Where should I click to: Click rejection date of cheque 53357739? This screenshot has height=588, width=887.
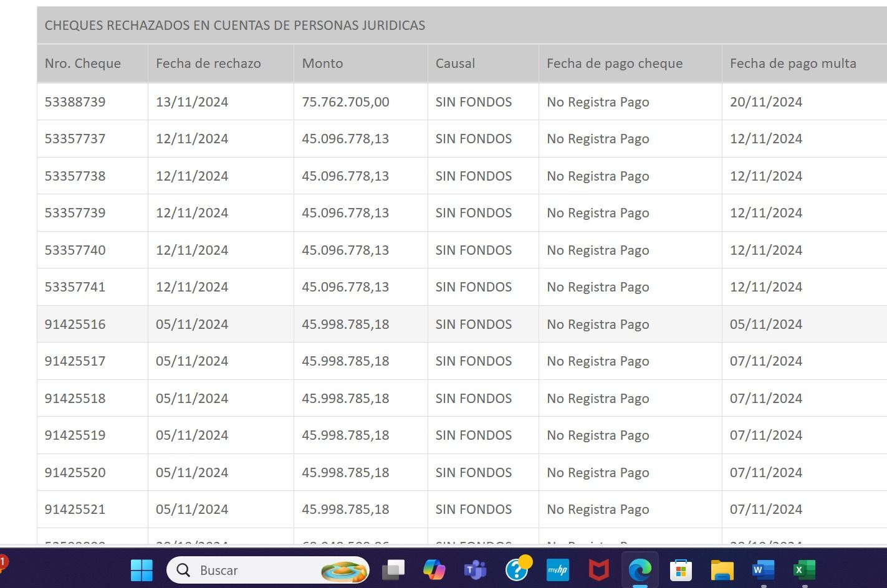tap(192, 212)
